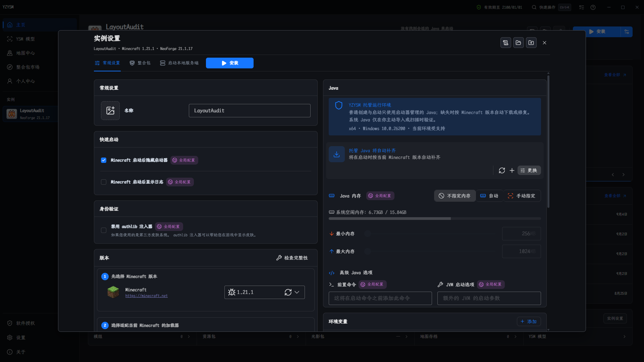Screen dimensions: 644x362
Task: Toggle Minecraft 启动后隐藏启动器 checkbox
Action: [104, 160]
